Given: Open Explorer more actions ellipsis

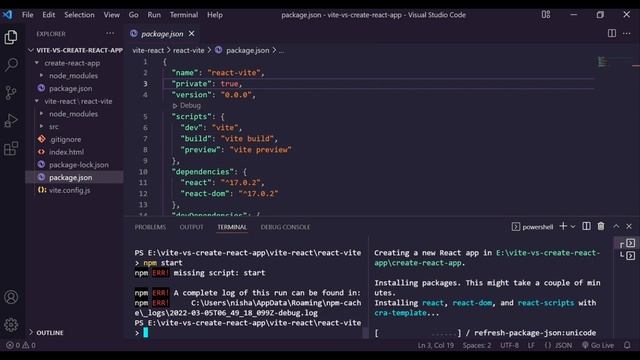Looking at the screenshot, I should tap(110, 33).
